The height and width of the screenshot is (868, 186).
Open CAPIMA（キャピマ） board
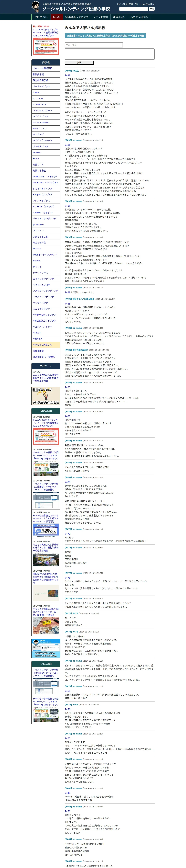[x=46, y=213]
